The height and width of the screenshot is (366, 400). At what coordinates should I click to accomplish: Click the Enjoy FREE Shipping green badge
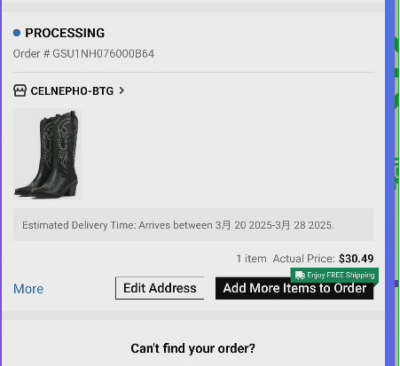click(335, 275)
